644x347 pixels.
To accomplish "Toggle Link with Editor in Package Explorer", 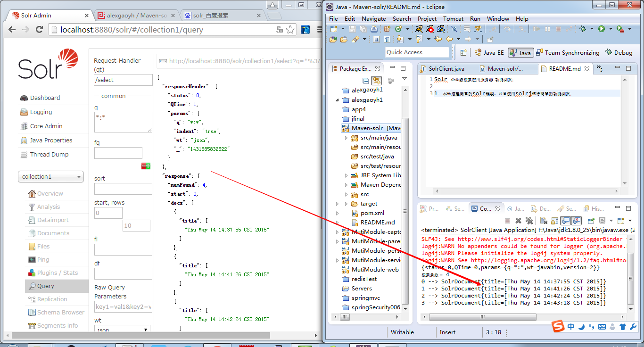I will 376,81.
